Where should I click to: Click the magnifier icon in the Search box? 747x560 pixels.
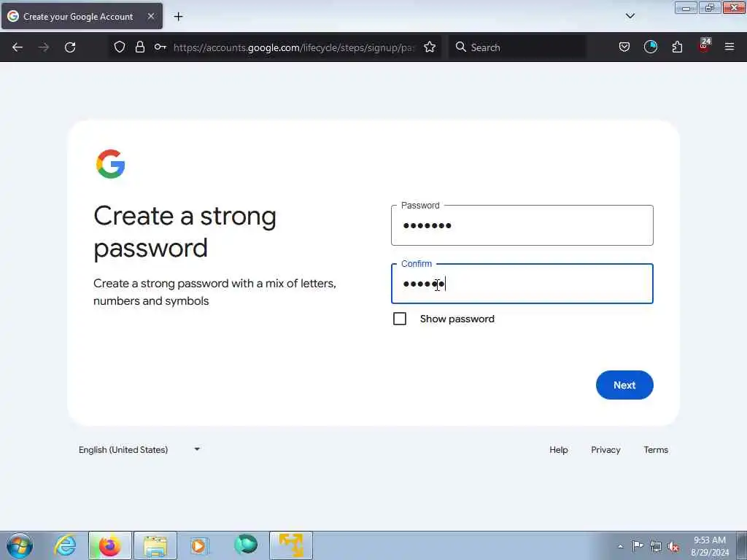[461, 47]
